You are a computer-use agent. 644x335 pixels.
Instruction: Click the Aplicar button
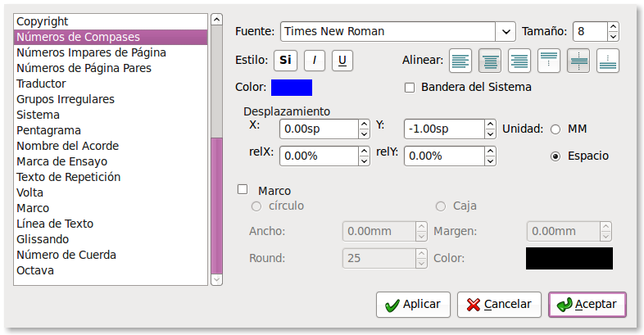pos(413,305)
